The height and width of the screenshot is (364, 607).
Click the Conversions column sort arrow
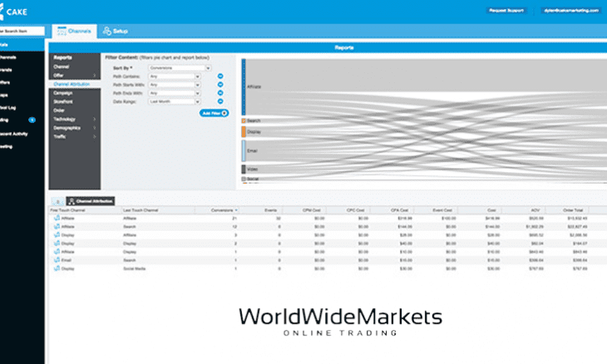click(x=236, y=210)
